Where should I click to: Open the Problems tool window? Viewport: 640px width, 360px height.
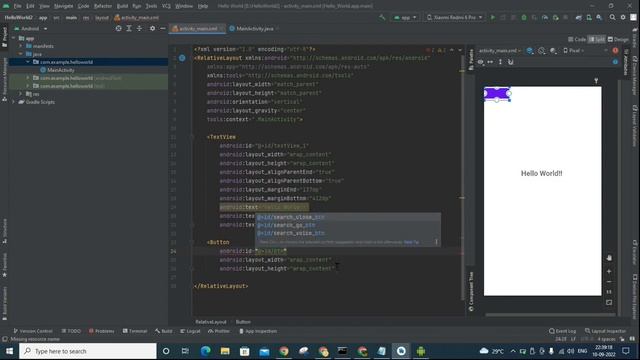tap(102, 331)
